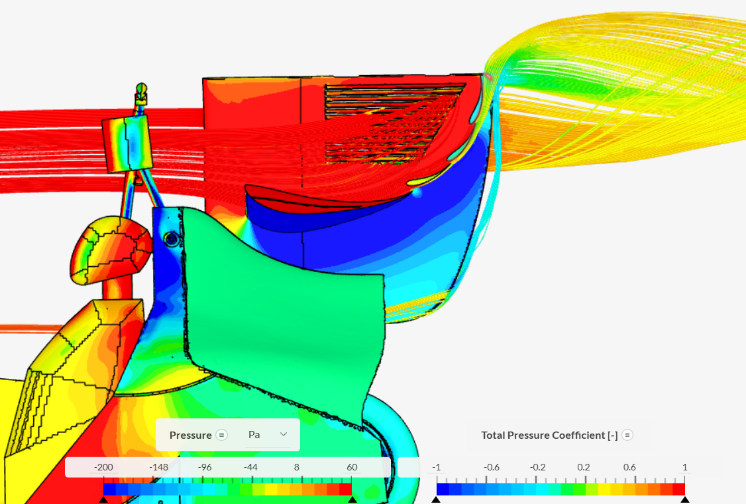Screen dimensions: 746x504
Task: Click the -96 pressure scale tick label
Action: pos(205,467)
